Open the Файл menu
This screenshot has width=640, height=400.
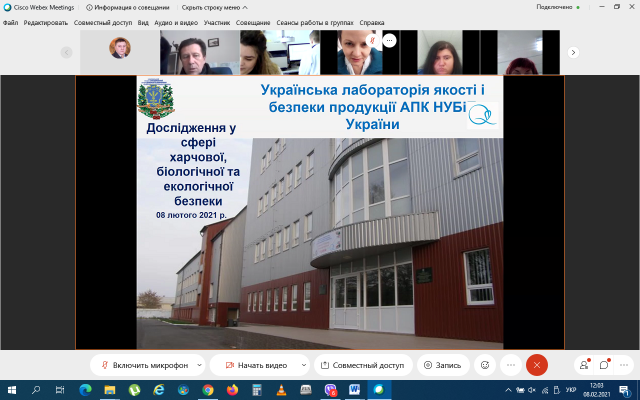pyautogui.click(x=10, y=23)
